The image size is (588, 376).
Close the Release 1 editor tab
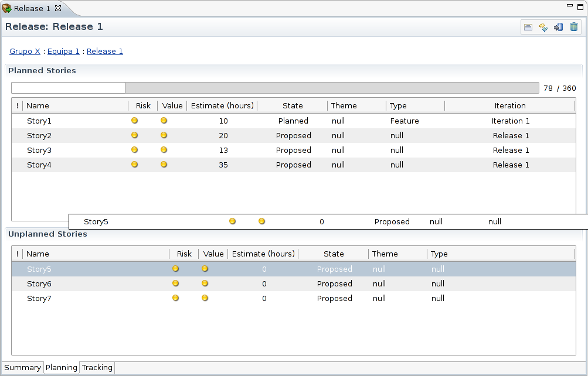(58, 8)
